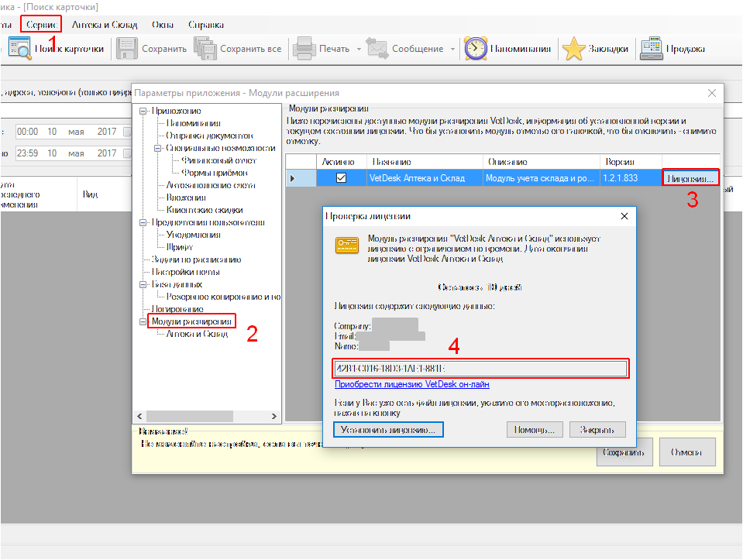This screenshot has height=560, width=743.
Task: Select Резервное копирование tree item
Action: [x=223, y=297]
